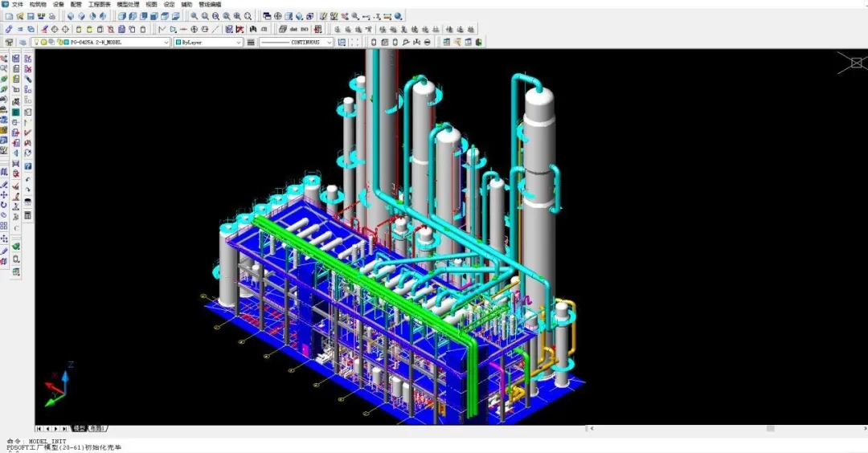Click the Save file icon in toolbar
The width and height of the screenshot is (868, 453).
point(31,16)
